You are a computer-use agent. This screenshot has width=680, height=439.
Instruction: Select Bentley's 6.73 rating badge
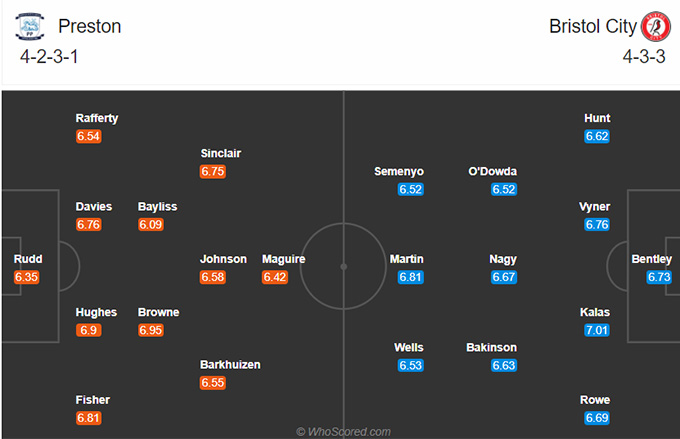[659, 277]
